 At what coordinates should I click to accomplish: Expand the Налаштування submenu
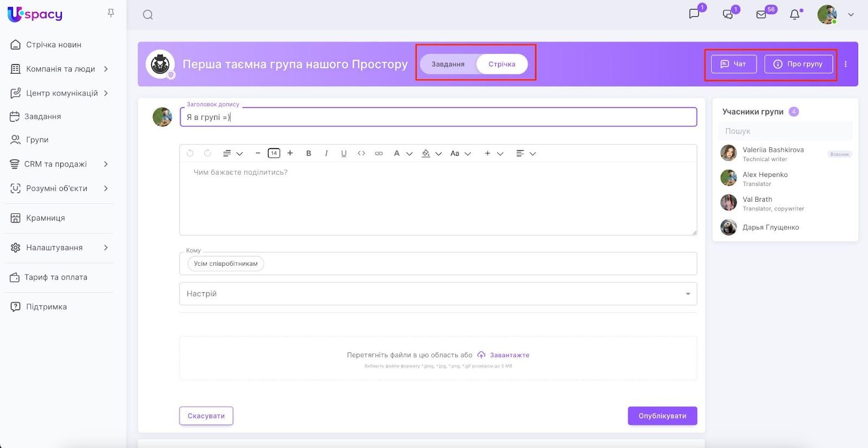tap(106, 247)
